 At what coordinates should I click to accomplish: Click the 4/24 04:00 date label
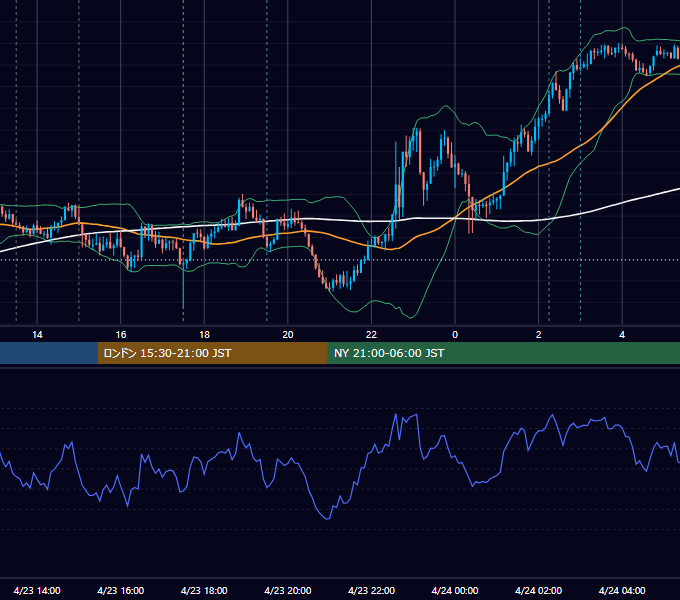622,590
